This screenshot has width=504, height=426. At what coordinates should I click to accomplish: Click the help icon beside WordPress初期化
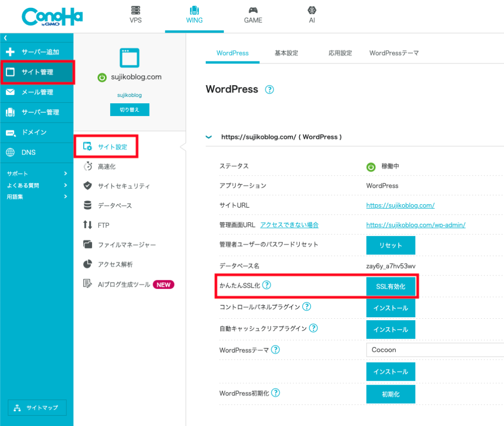(275, 393)
